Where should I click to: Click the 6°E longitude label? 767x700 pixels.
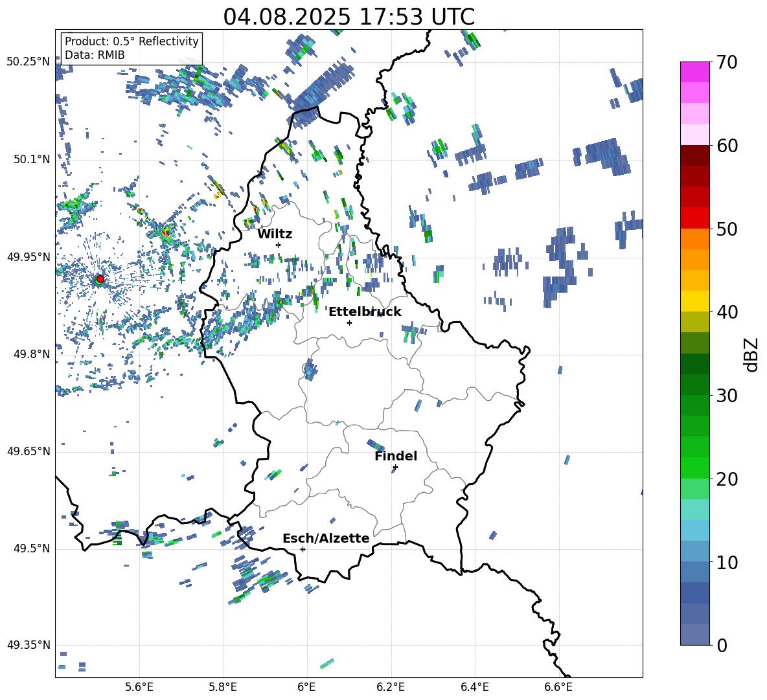click(x=306, y=687)
